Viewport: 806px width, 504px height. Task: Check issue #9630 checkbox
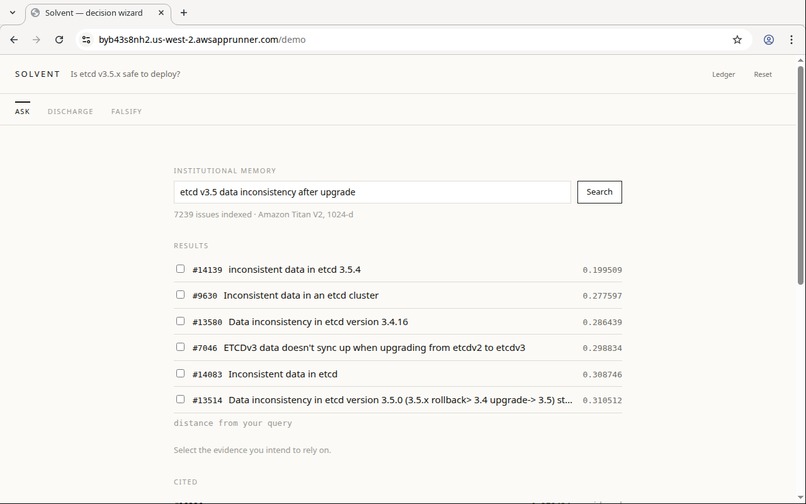(180, 295)
